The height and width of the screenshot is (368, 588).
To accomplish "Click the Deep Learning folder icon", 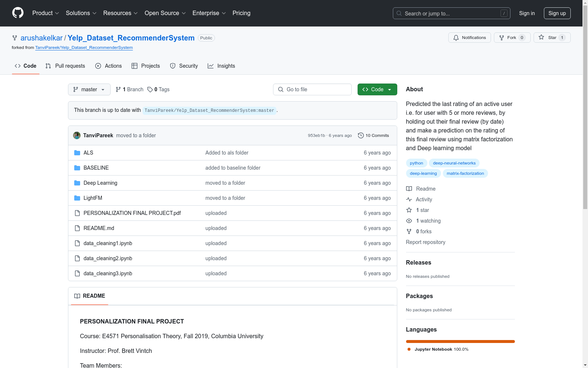I will [77, 183].
